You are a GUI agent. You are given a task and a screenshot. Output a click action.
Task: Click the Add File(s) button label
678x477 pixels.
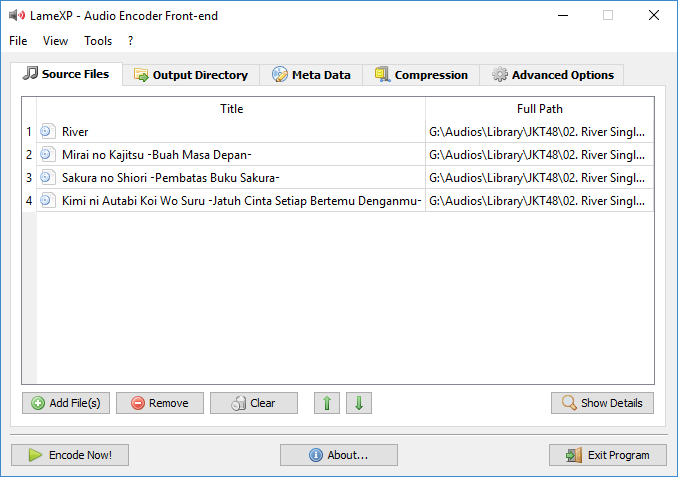pos(75,403)
